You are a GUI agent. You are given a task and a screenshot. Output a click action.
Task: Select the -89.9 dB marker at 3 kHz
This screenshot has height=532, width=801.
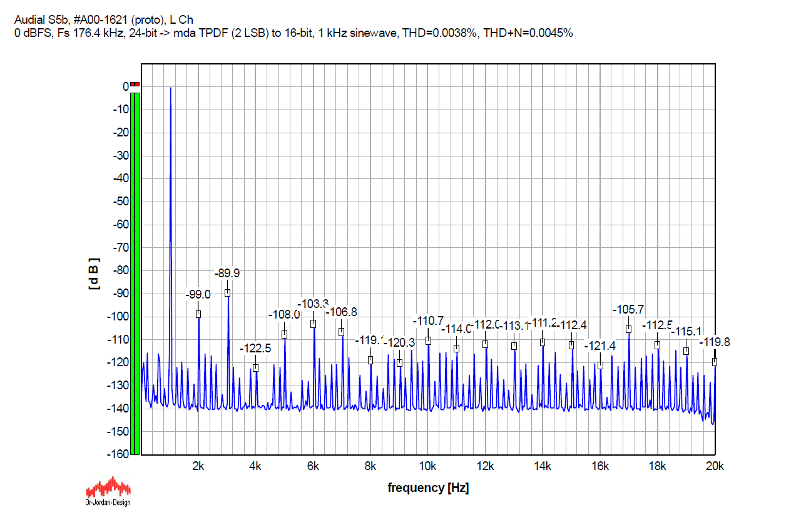(228, 293)
